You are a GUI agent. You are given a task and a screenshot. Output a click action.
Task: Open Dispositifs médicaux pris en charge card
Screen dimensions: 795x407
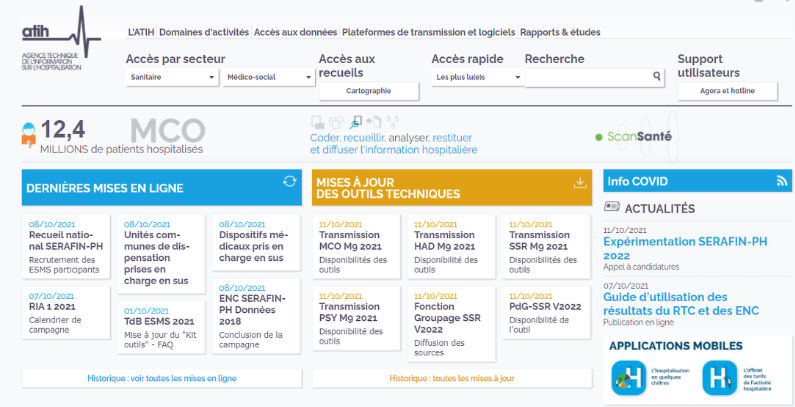coord(256,243)
